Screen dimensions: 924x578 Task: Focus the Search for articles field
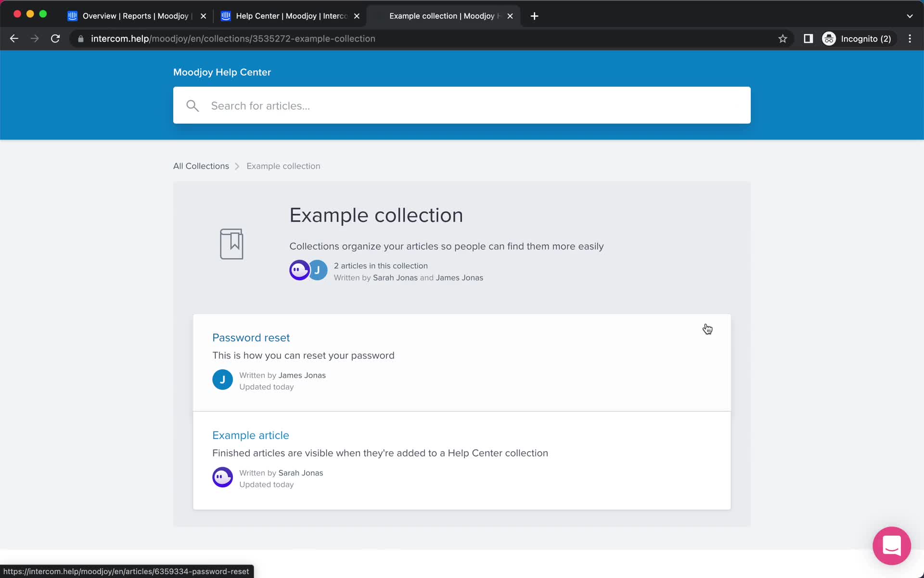coord(462,105)
